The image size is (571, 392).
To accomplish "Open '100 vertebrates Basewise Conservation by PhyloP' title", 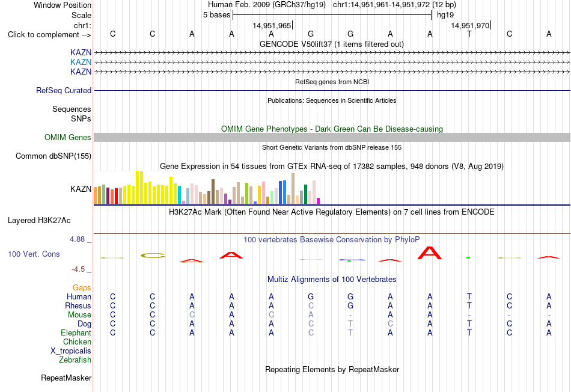I will [x=332, y=240].
